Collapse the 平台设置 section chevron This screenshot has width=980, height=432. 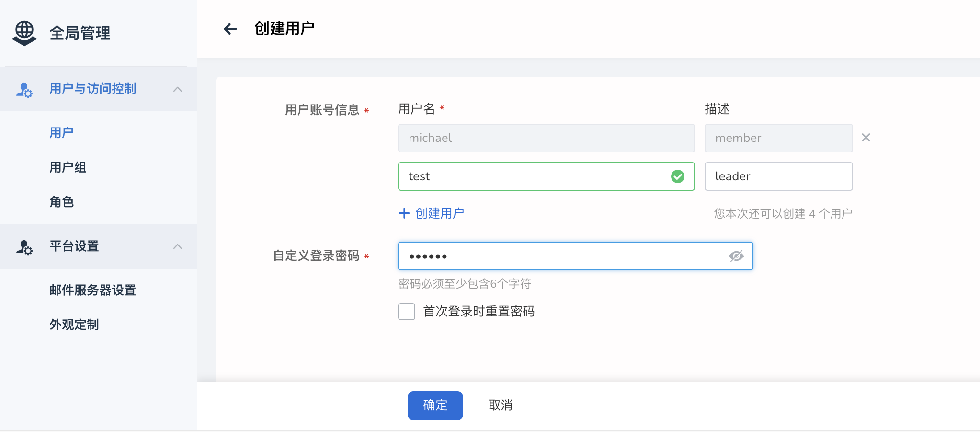coord(178,246)
